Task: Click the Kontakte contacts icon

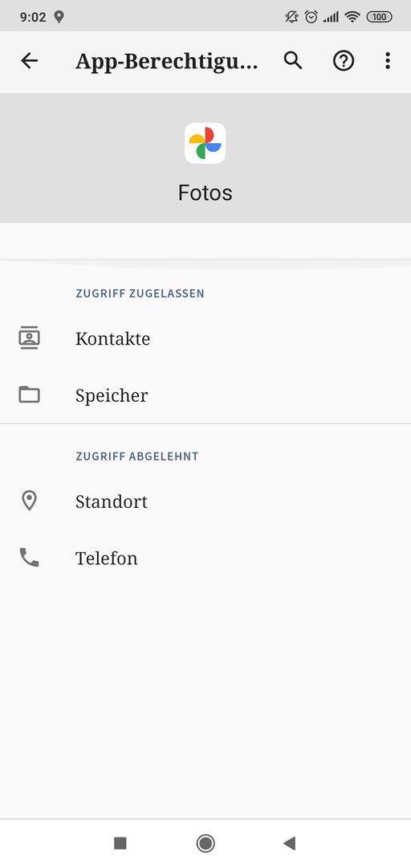Action: (30, 338)
